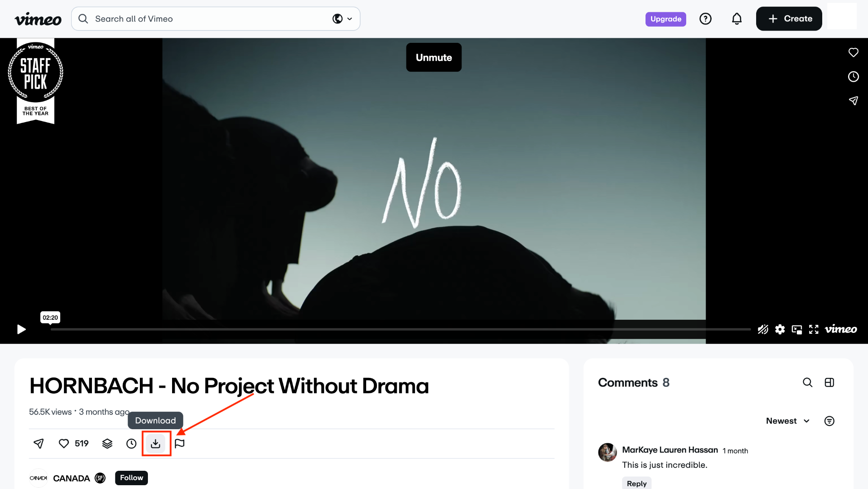868x489 pixels.
Task: Toggle the comment filter icon beside Newest
Action: (829, 421)
